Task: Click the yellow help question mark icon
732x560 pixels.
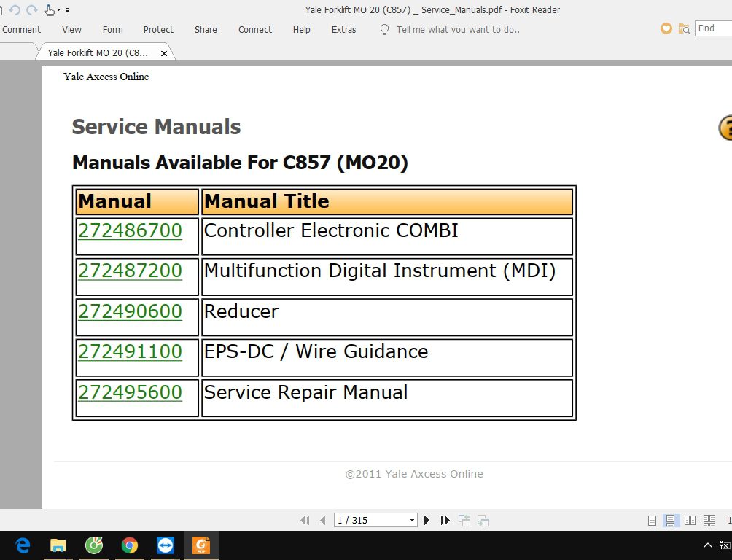Action: (725, 128)
